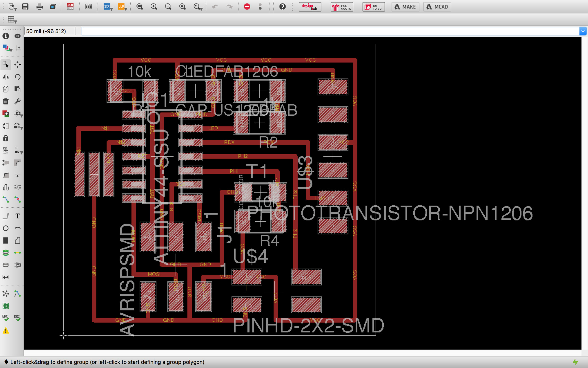Select the Meander tool

(x=6, y=187)
